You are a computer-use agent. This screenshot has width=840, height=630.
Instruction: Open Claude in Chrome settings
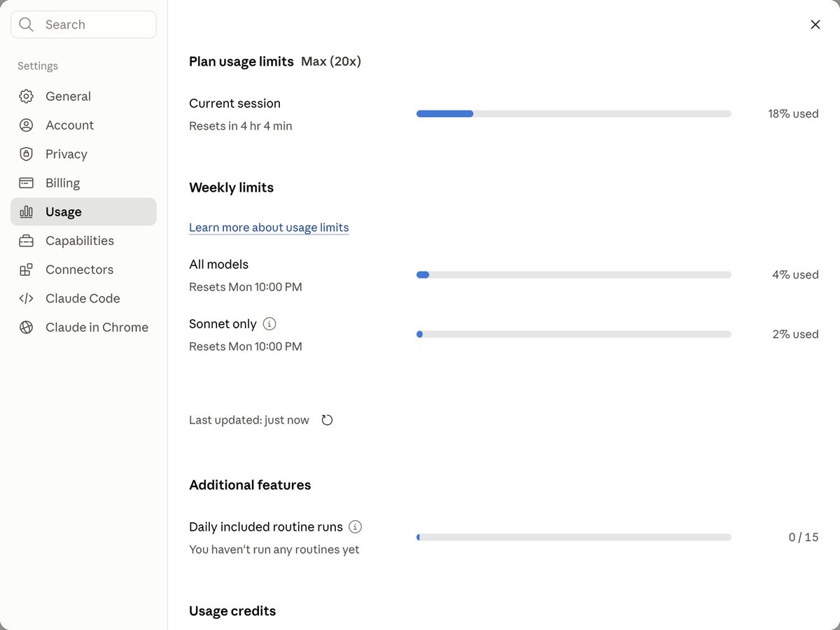tap(83, 327)
